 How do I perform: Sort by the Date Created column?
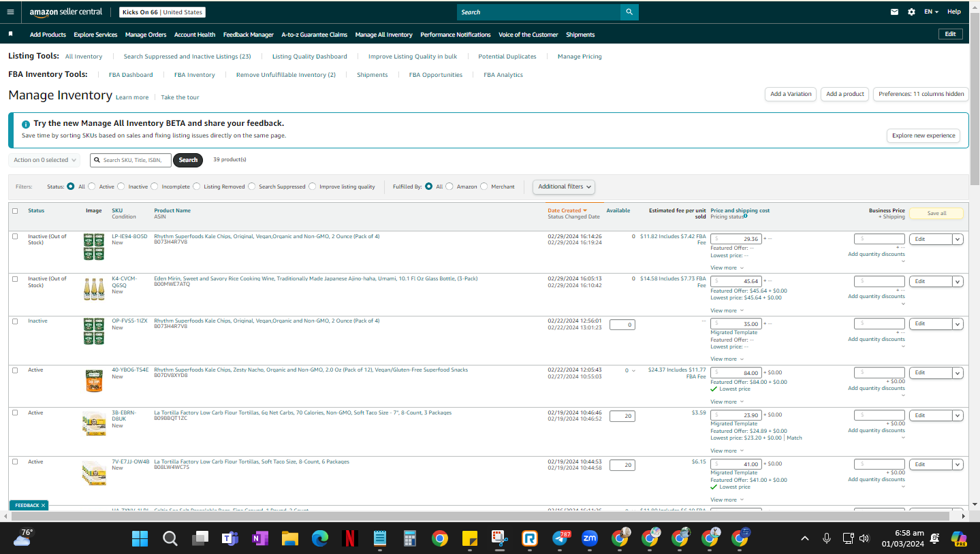567,211
